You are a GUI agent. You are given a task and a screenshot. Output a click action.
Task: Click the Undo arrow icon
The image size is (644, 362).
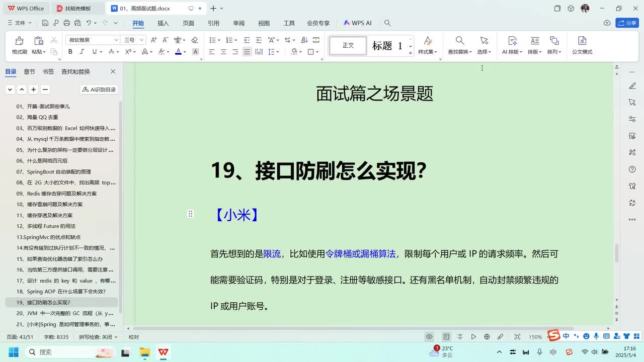[x=89, y=23]
